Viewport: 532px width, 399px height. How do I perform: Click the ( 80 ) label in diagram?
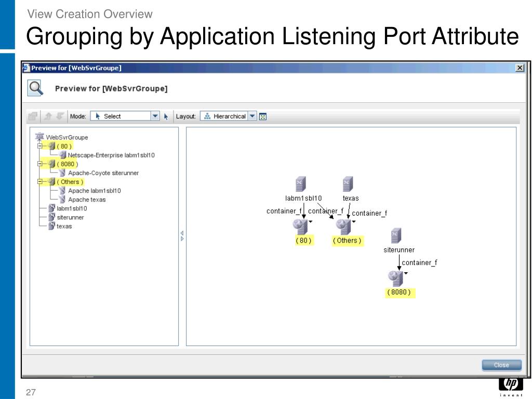tap(303, 241)
